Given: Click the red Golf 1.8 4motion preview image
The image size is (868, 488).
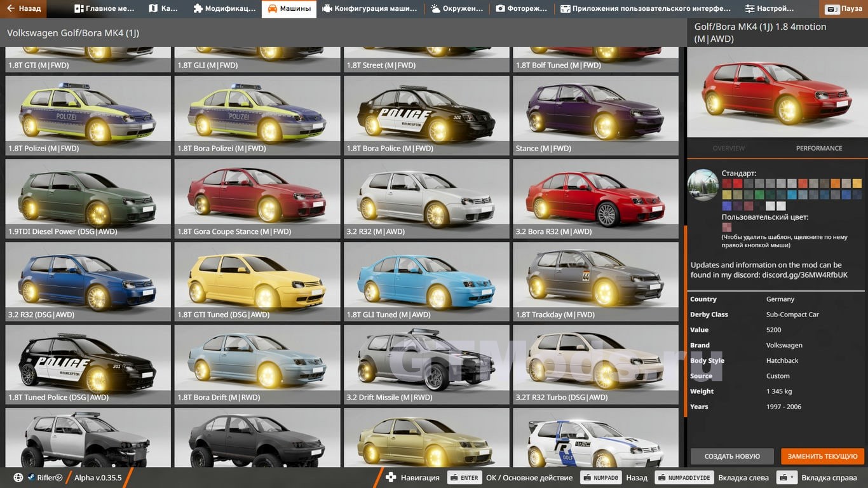Looking at the screenshot, I should click(x=777, y=92).
